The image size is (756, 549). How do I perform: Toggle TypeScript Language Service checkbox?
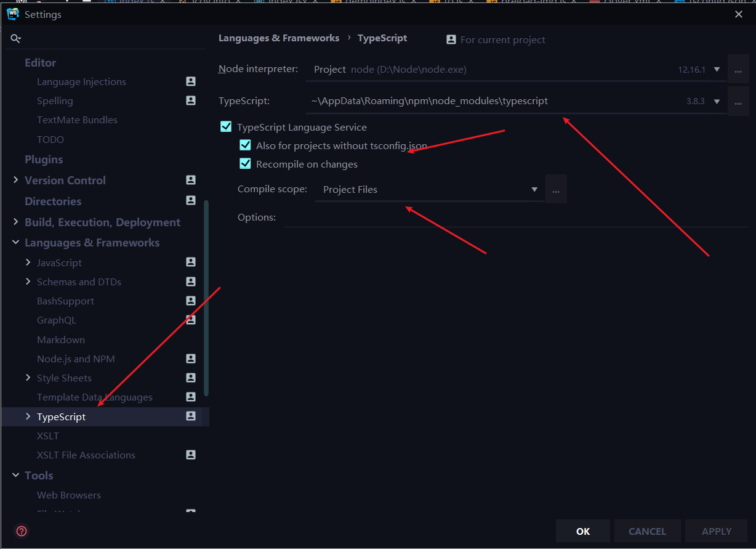(x=226, y=127)
